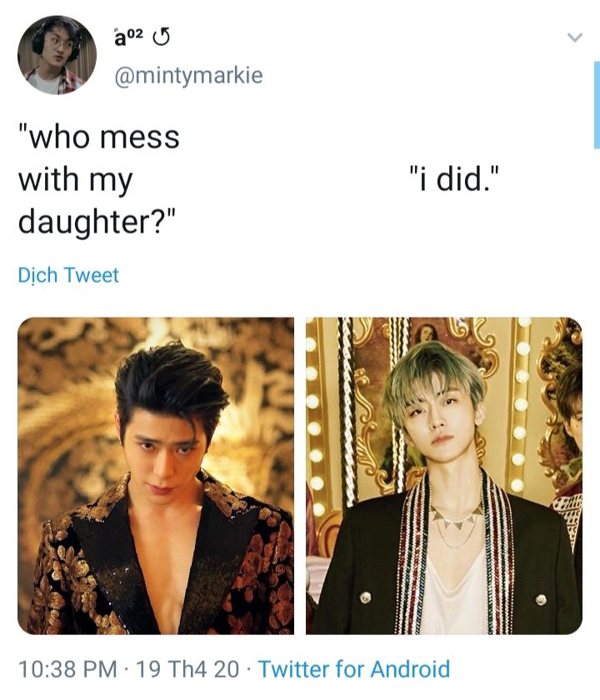Open the Twitter for Android source link
The height and width of the screenshot is (700, 600).
click(354, 669)
